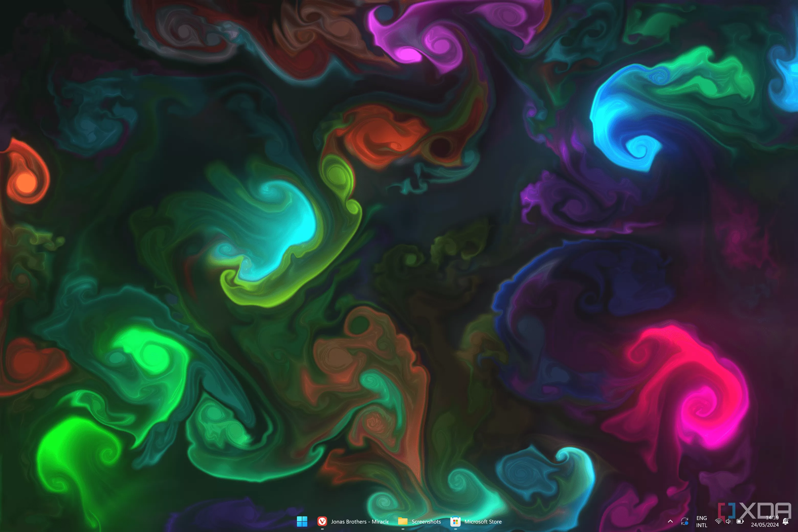Check battery status via the battery icon
The height and width of the screenshot is (532, 798).
(x=740, y=522)
